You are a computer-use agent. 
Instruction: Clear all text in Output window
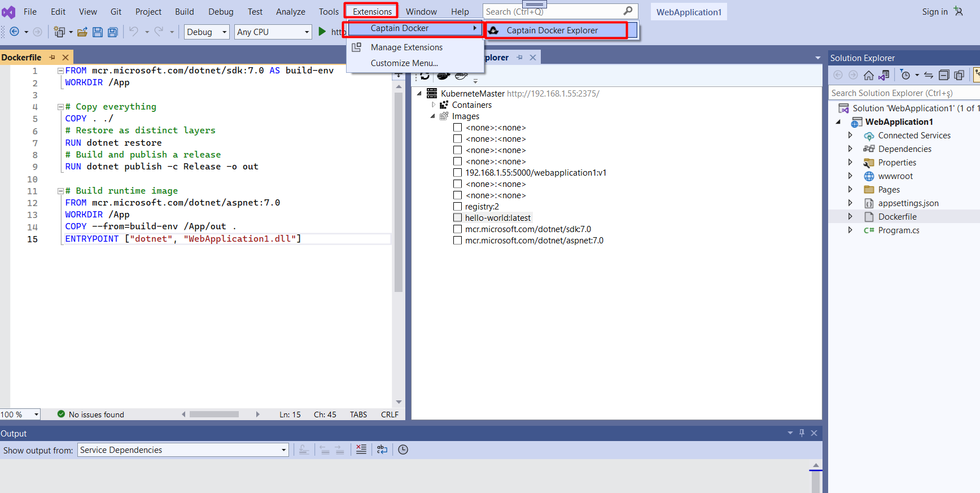point(361,450)
